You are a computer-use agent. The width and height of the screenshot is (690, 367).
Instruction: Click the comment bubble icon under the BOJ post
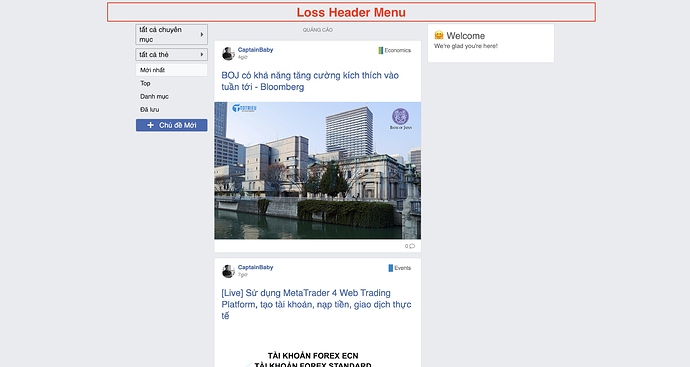412,246
